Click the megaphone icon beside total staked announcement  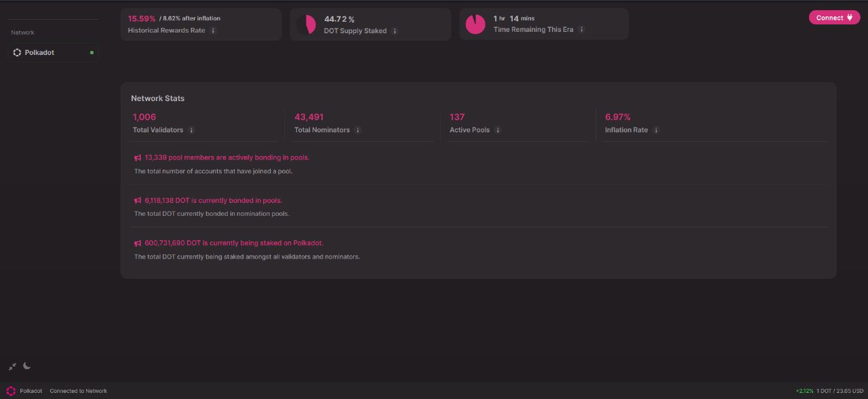pos(137,242)
